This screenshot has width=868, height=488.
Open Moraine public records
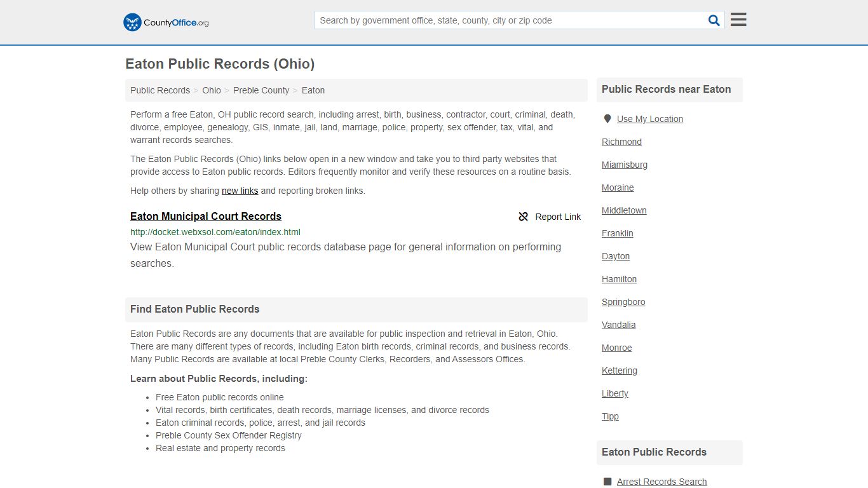(618, 187)
